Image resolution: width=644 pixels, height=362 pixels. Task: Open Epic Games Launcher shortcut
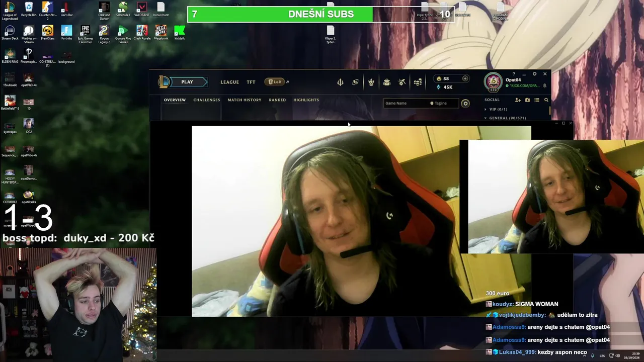(x=86, y=34)
